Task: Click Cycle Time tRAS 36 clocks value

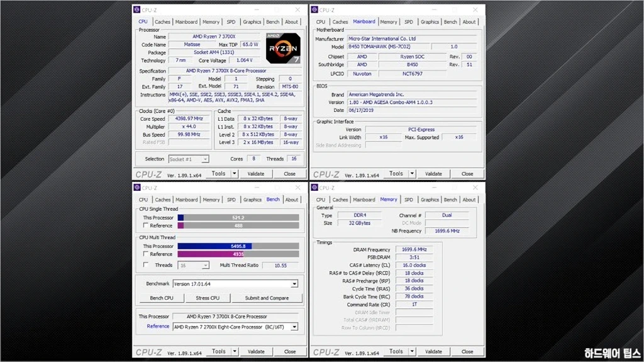Action: (x=414, y=288)
